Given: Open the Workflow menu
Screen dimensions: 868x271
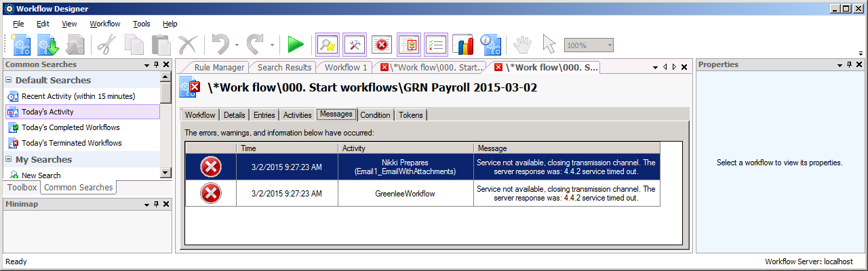Looking at the screenshot, I should tap(104, 24).
